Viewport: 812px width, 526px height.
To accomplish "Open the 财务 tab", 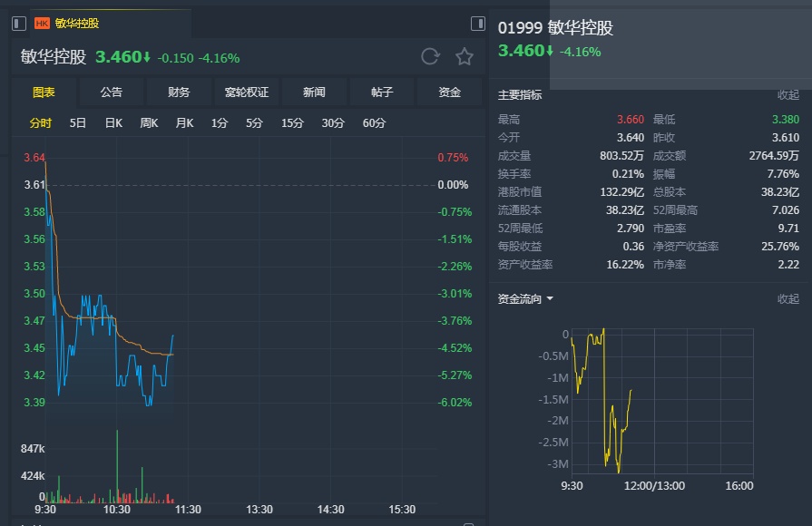I will pos(179,93).
